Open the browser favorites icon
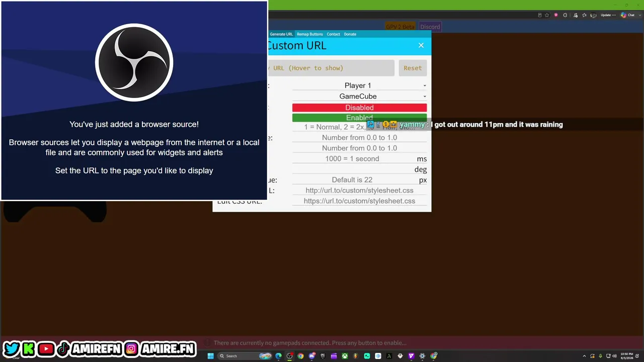 (x=585, y=15)
